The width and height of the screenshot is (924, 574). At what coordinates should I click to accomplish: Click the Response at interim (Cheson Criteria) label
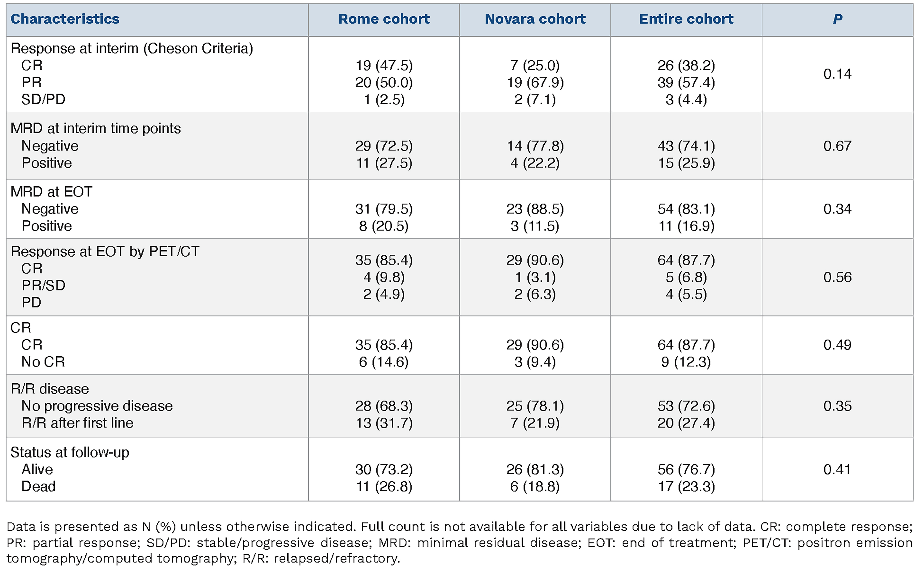[x=132, y=49]
